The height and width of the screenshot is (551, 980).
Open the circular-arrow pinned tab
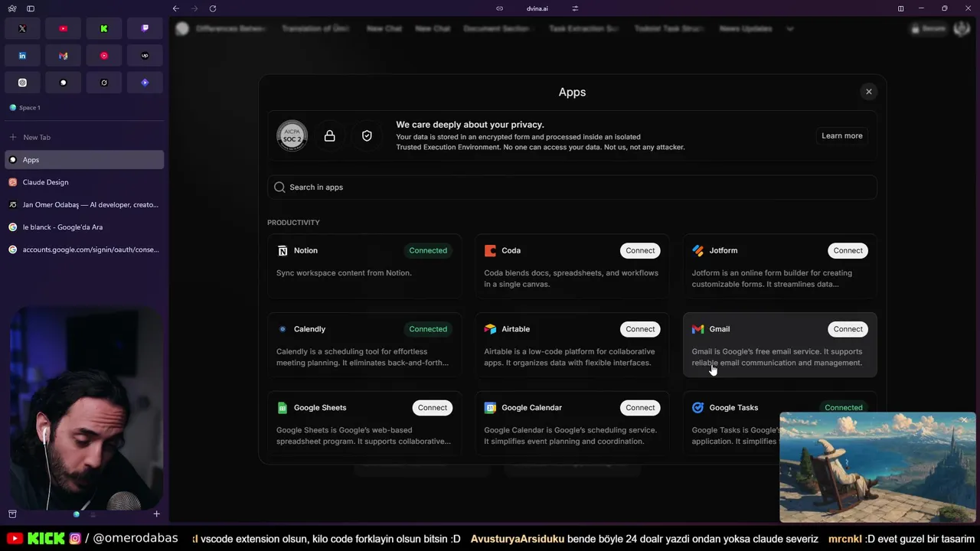pos(104,83)
